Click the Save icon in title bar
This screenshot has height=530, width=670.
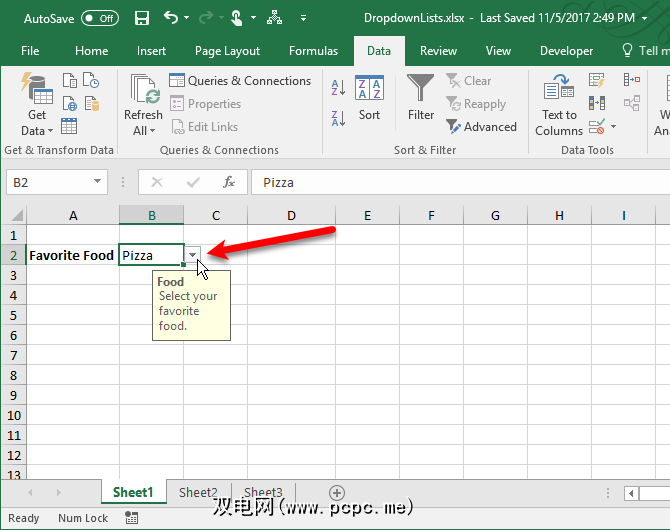pos(142,18)
